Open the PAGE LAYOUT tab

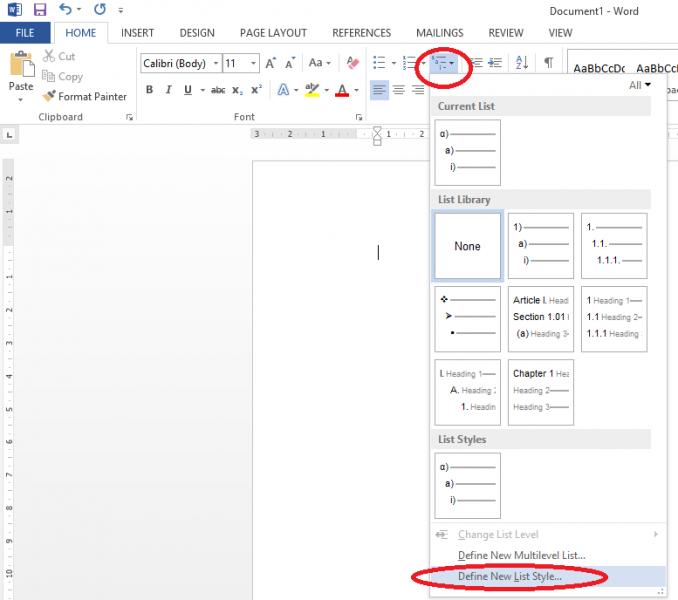[273, 33]
